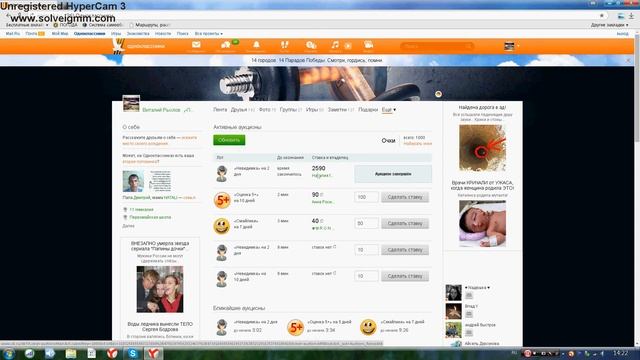Click the site search field
Image resolution: width=640 pixels, height=360 pixels.
pyautogui.click(x=437, y=46)
